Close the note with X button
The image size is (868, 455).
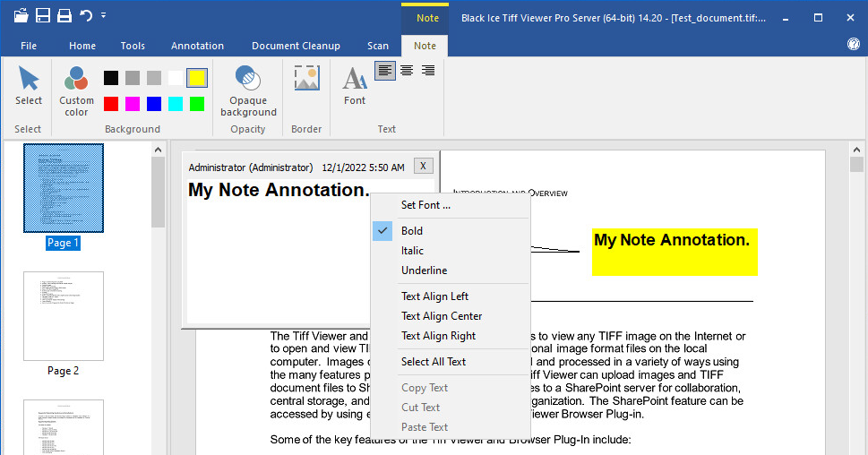424,166
